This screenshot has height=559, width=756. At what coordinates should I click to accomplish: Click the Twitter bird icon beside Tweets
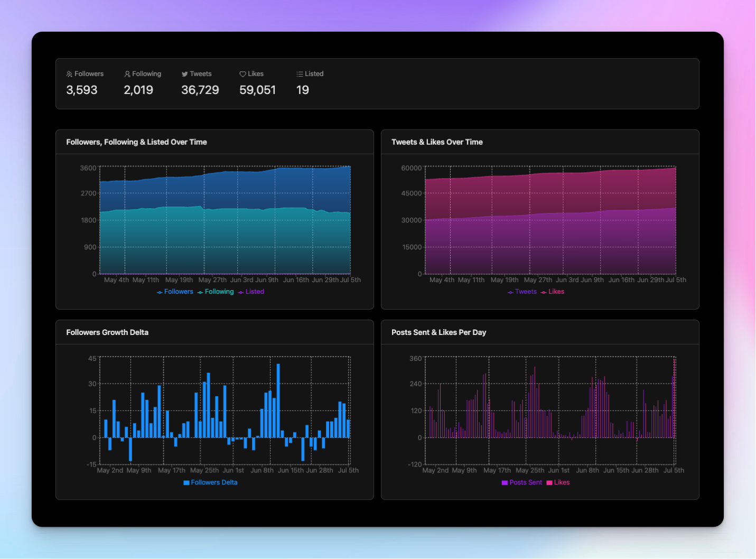pyautogui.click(x=184, y=74)
